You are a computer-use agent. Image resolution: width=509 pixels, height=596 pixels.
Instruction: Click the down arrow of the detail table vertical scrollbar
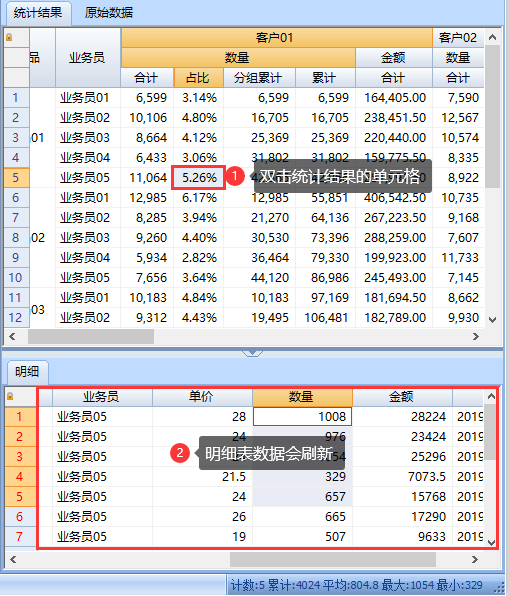click(491, 542)
